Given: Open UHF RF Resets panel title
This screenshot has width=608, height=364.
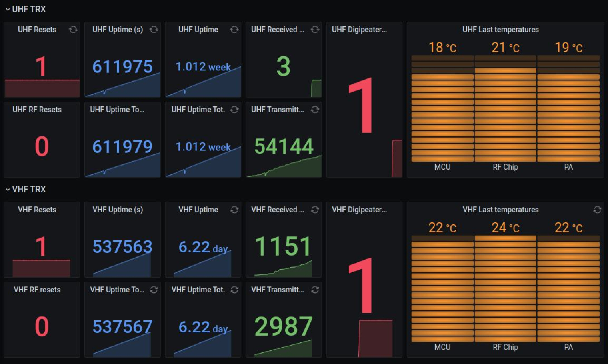Looking at the screenshot, I should pyautogui.click(x=37, y=110).
